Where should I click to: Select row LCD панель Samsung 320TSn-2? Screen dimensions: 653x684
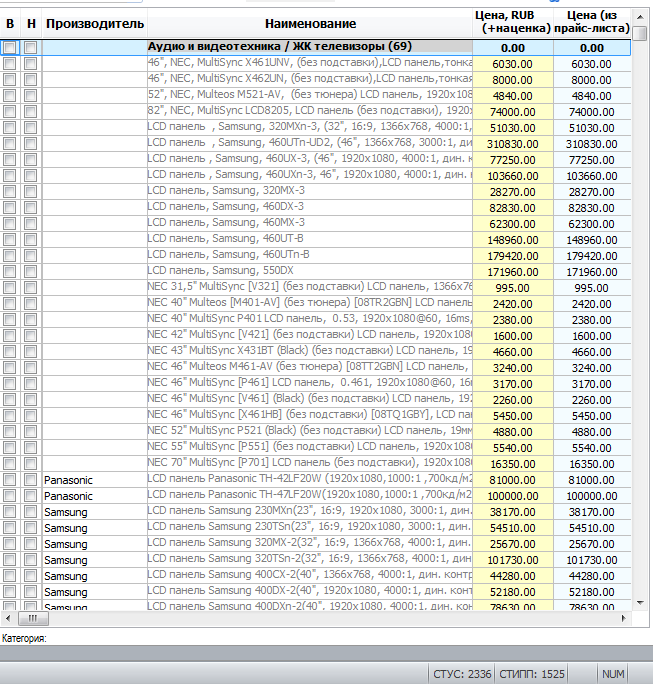point(315,560)
